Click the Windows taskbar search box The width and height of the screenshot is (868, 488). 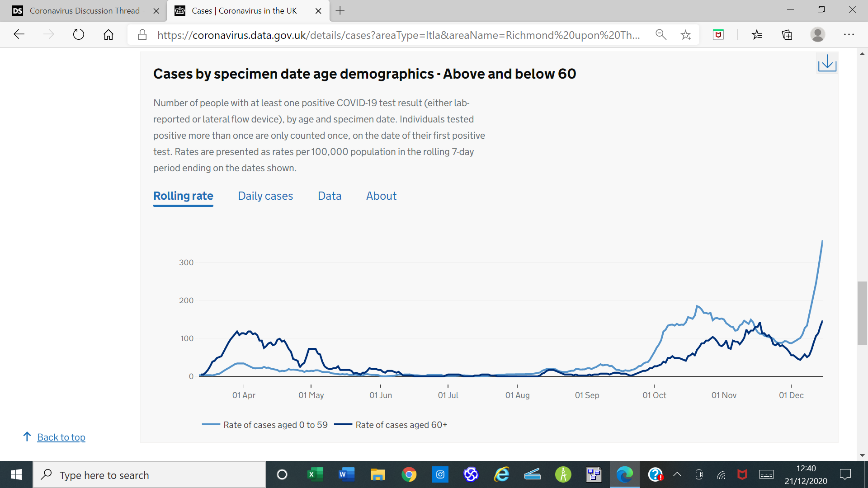(x=149, y=475)
